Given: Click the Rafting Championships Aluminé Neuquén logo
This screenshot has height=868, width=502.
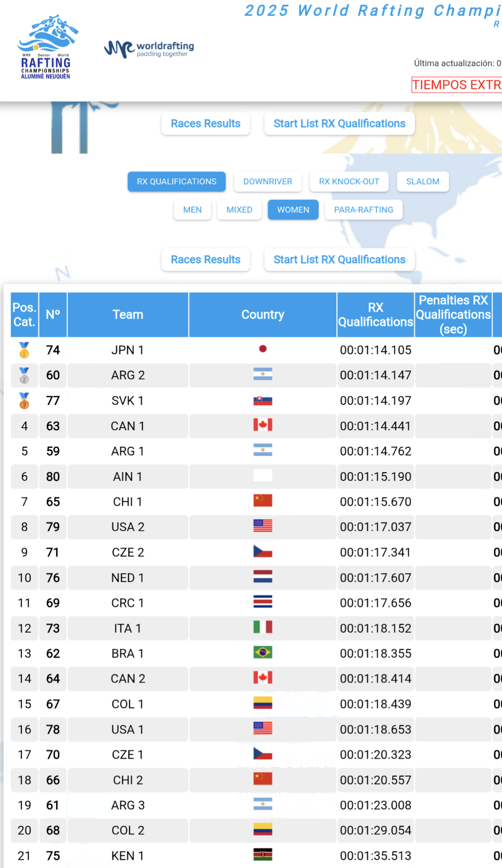Looking at the screenshot, I should point(47,48).
